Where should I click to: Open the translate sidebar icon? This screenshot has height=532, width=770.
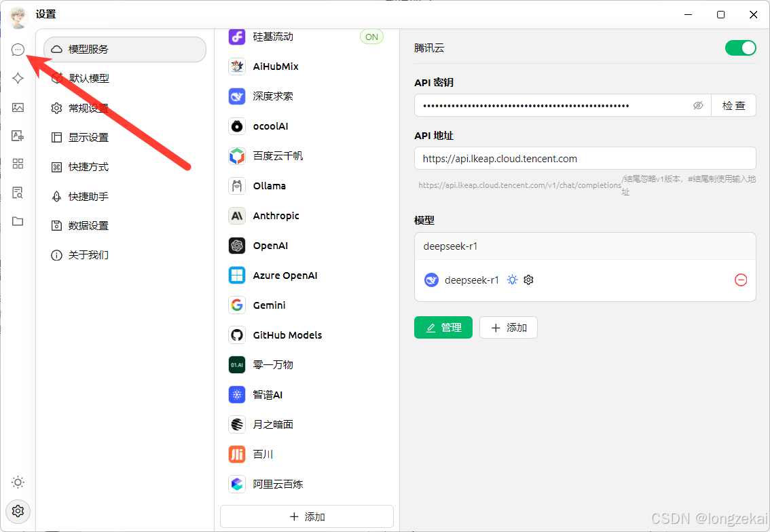18,136
